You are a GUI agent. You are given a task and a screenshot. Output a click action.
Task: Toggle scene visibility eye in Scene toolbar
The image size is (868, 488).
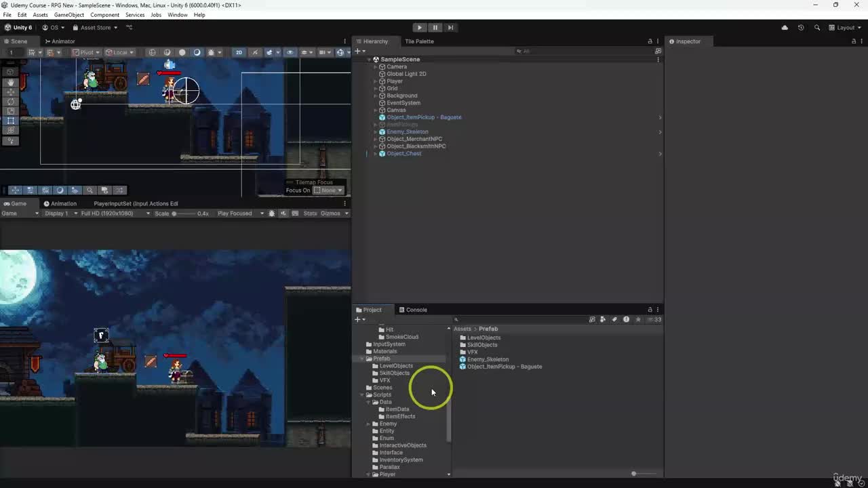click(290, 52)
